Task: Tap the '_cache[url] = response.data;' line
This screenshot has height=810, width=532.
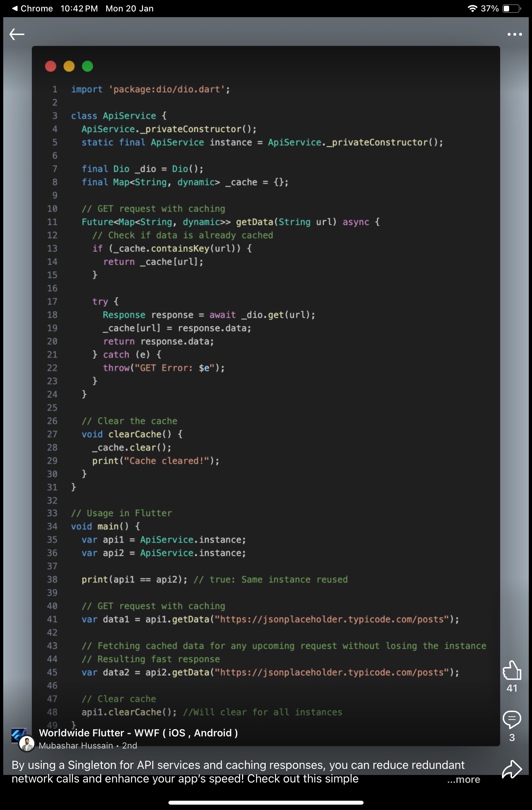Action: 177,328
